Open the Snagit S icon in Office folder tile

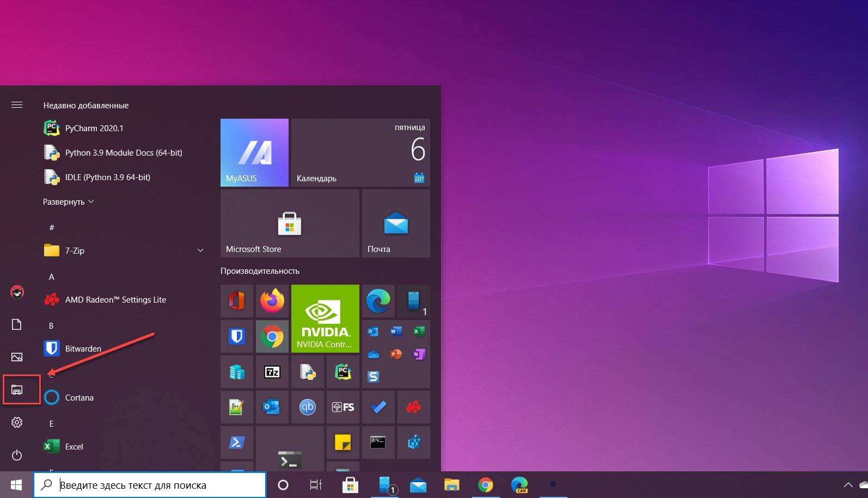pos(373,377)
